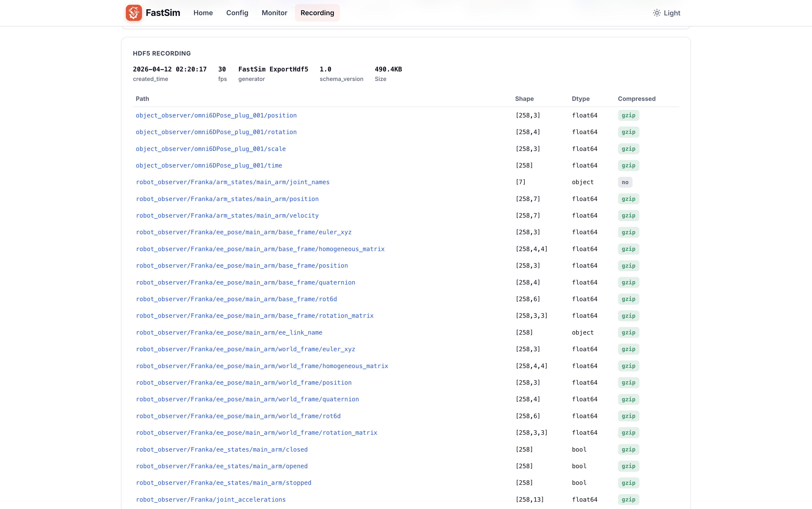Open Franka/joint_accelerations dataset link
Screen dimensions: 812x509
point(211,500)
